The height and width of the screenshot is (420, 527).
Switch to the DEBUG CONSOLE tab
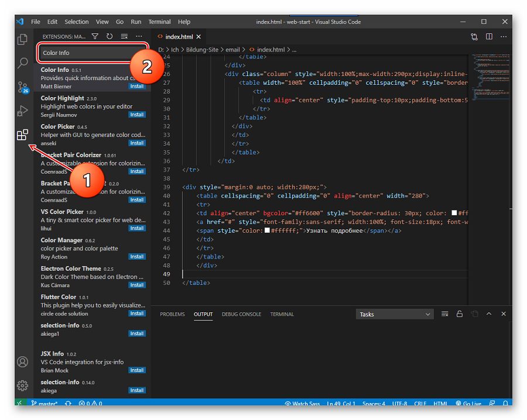point(241,314)
